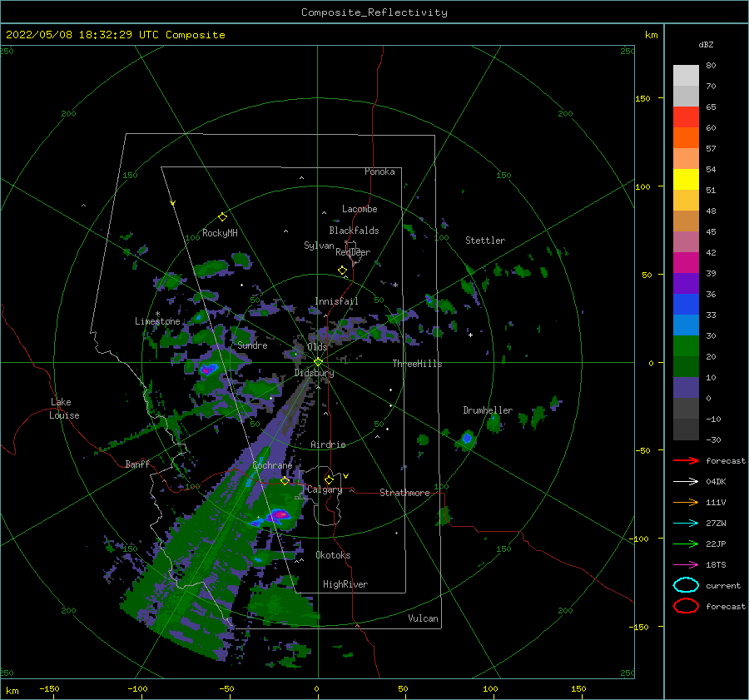Click the Banff label
The image size is (749, 700).
(137, 464)
